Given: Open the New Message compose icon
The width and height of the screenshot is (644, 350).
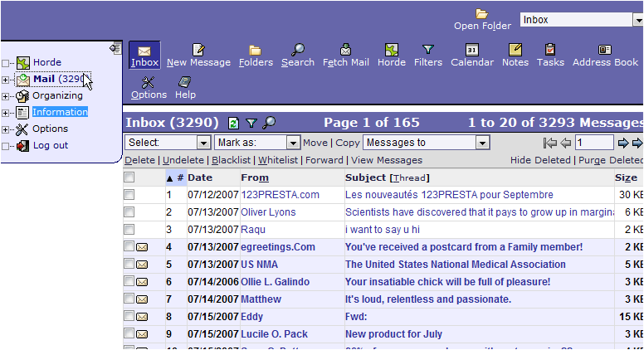Looking at the screenshot, I should coord(198,51).
